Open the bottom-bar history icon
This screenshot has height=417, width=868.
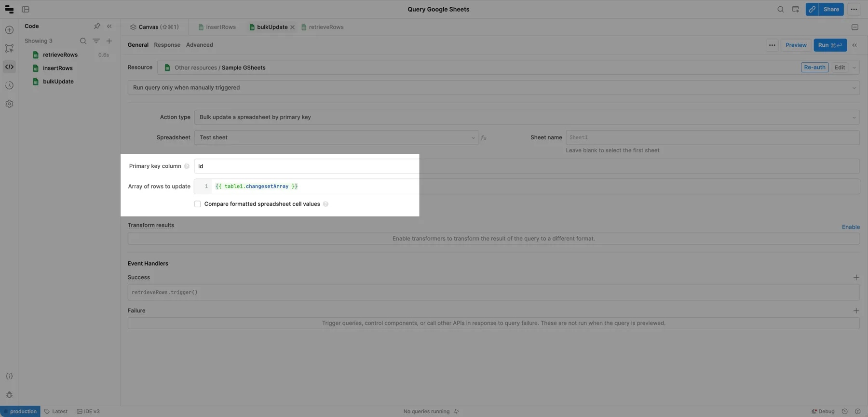pyautogui.click(x=844, y=411)
